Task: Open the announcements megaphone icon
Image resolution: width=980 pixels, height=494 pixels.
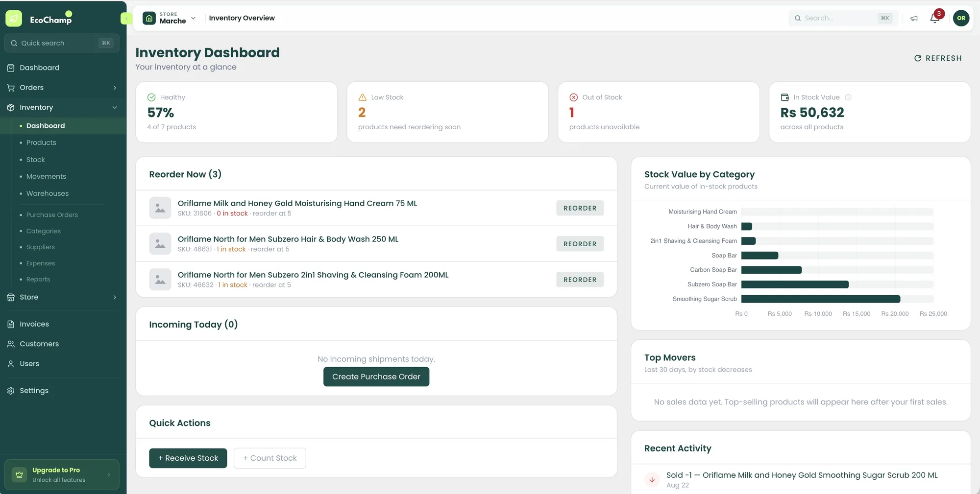Action: click(x=914, y=18)
